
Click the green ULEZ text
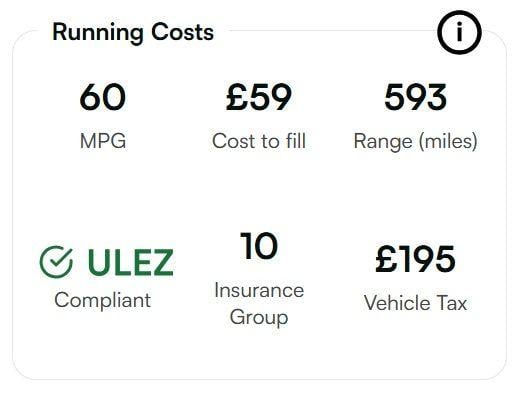tap(131, 262)
